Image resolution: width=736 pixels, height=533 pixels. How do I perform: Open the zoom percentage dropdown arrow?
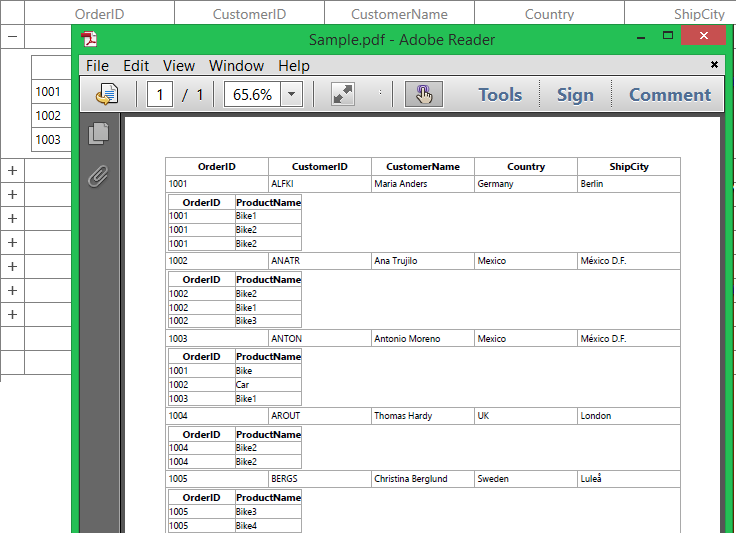291,94
